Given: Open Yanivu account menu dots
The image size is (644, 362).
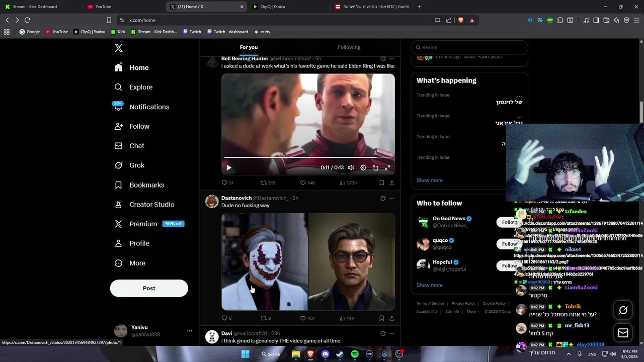Looking at the screenshot, I should pos(190,331).
